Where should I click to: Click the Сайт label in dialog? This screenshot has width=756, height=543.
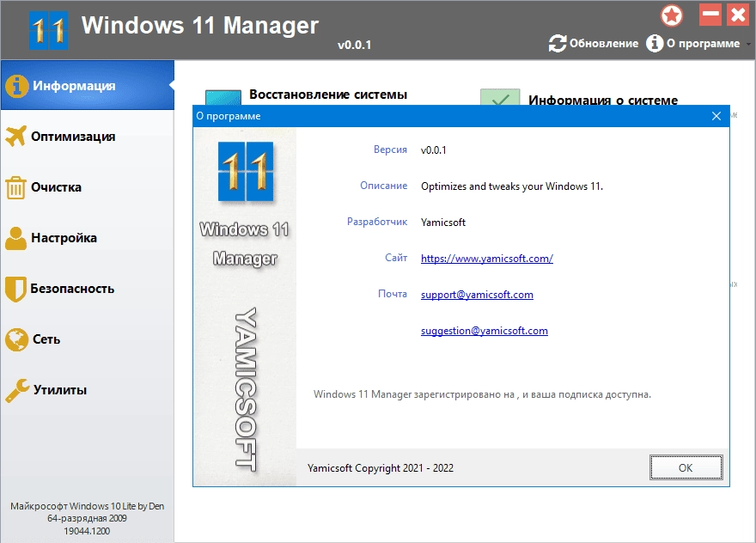tap(396, 258)
